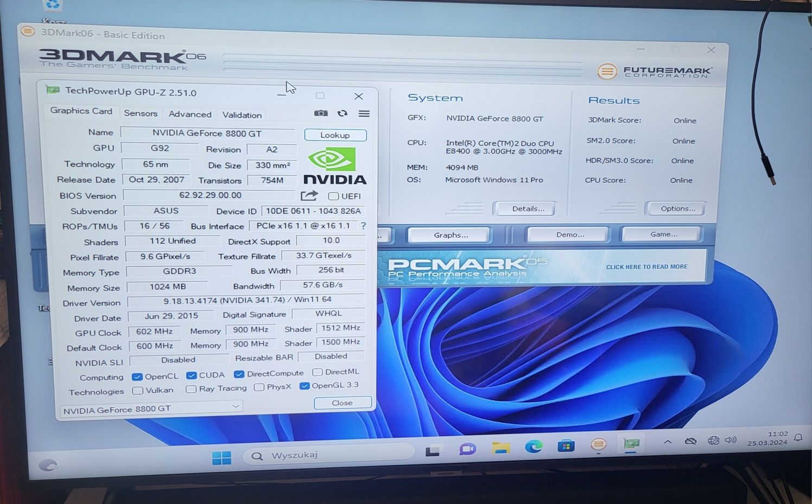Click the Memory Type GDDR3 value
This screenshot has width=812, height=504.
pyautogui.click(x=179, y=271)
